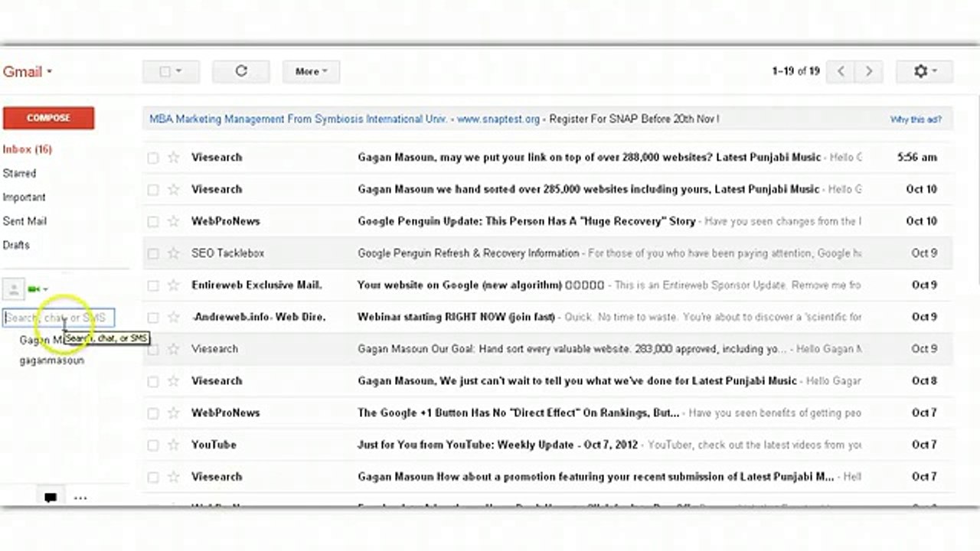Star the Viesearch Our Goal email
The image size is (980, 551).
[x=174, y=349]
